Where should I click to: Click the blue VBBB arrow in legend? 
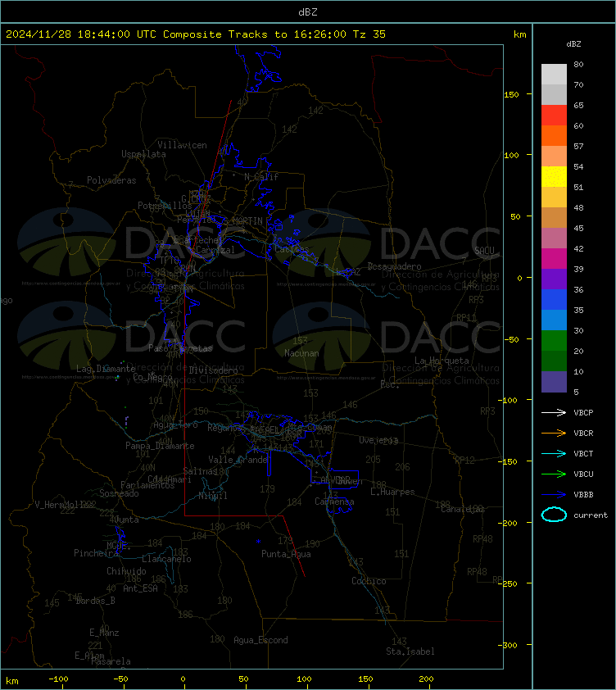[554, 495]
